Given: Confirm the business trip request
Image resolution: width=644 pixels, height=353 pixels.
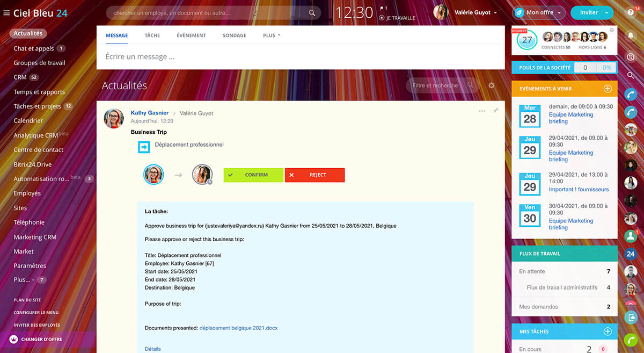Looking at the screenshot, I should click(253, 175).
